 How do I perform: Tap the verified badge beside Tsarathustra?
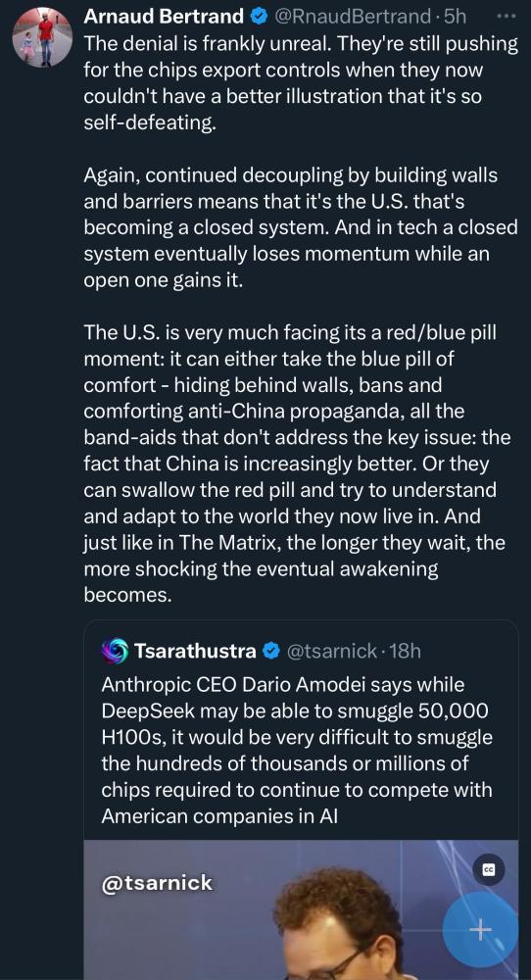click(x=269, y=652)
